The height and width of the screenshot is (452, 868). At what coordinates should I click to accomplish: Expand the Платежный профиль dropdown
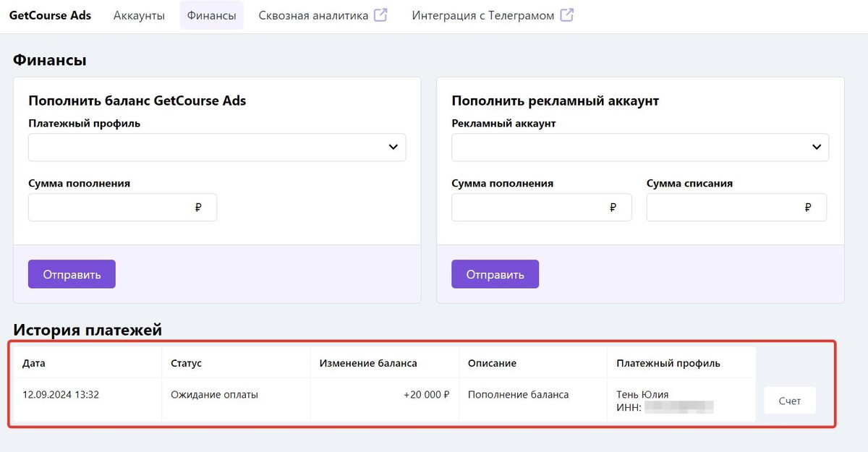click(217, 147)
